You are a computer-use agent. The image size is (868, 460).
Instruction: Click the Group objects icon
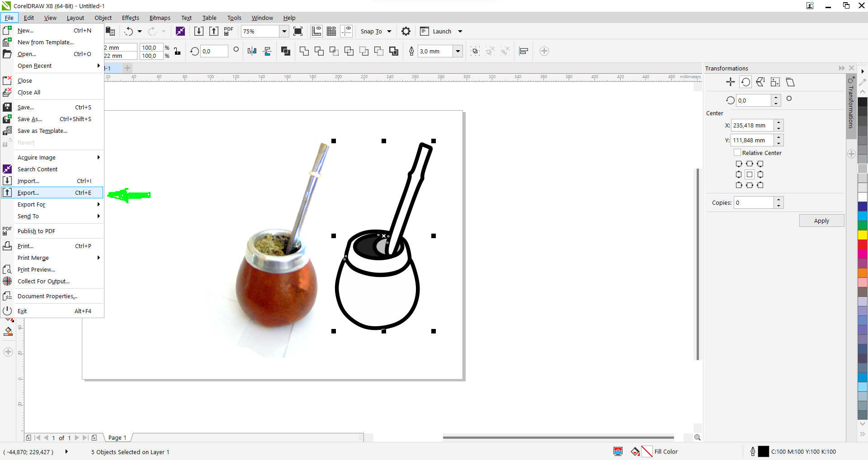click(x=475, y=51)
